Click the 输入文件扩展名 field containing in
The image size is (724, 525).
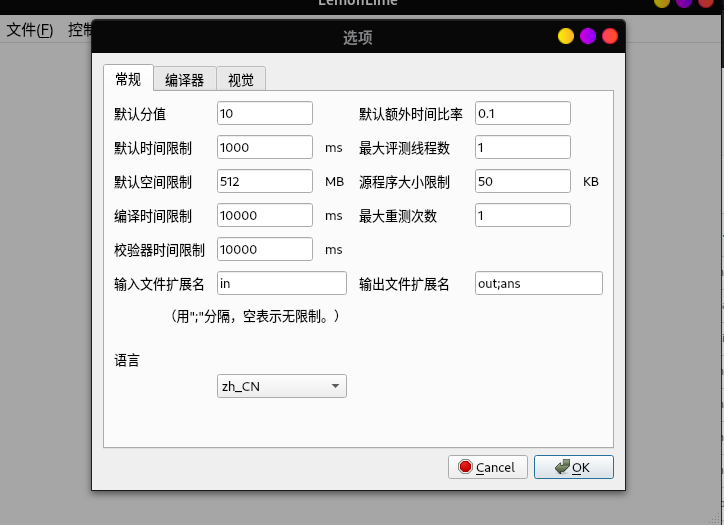pos(282,283)
